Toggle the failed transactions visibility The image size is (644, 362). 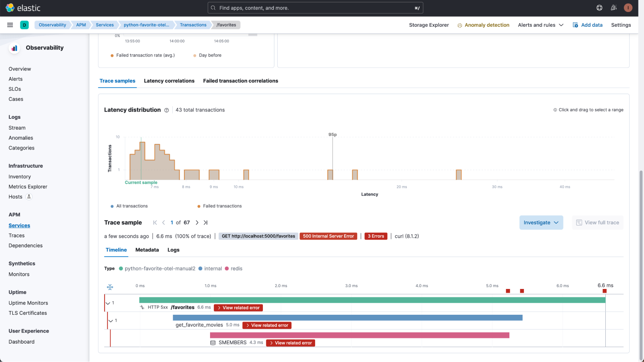tap(223, 206)
